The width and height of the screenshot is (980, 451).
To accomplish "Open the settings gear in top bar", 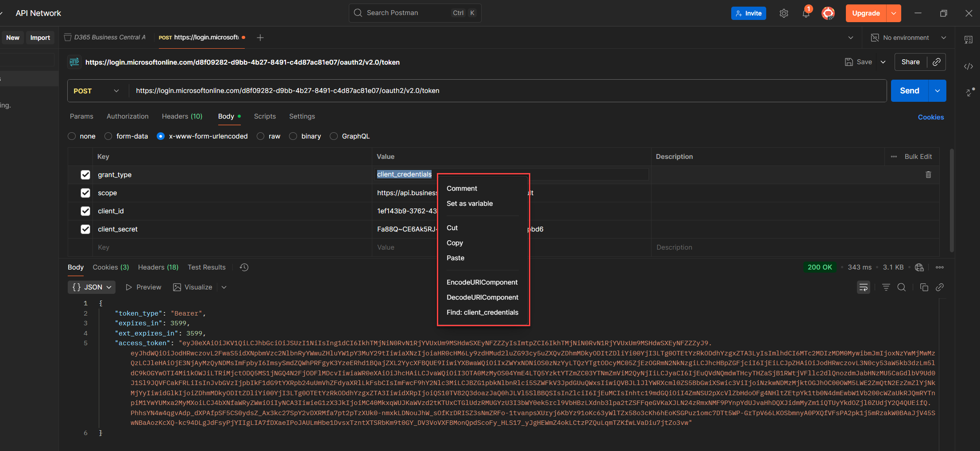I will click(783, 13).
